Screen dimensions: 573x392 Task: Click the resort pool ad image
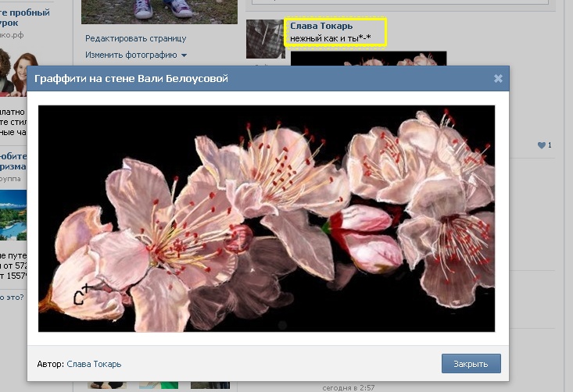pyautogui.click(x=13, y=215)
